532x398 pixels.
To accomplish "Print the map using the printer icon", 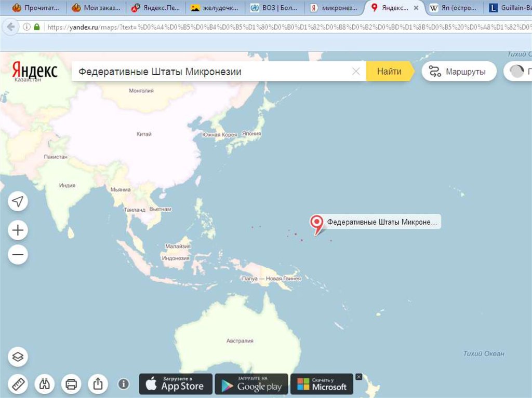I will 71,384.
